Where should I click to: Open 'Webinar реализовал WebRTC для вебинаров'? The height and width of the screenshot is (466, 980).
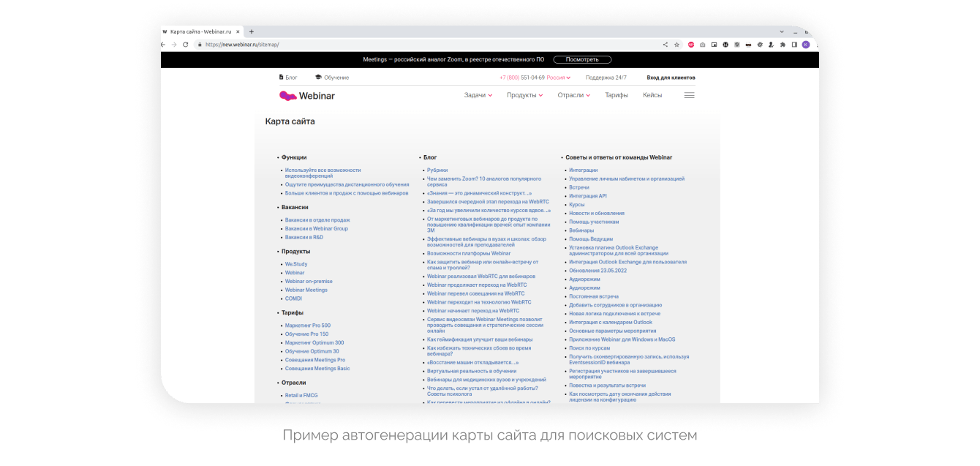coord(481,277)
